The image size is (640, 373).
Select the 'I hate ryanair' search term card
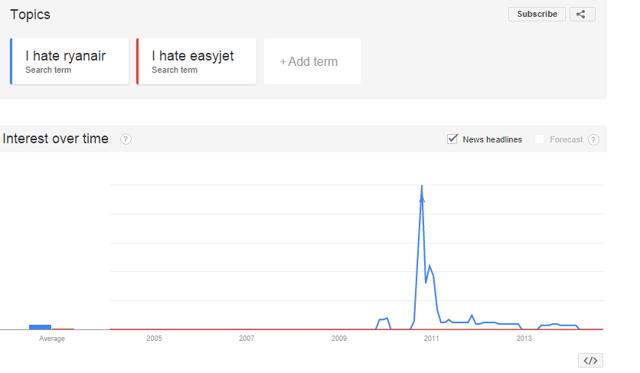tap(69, 61)
